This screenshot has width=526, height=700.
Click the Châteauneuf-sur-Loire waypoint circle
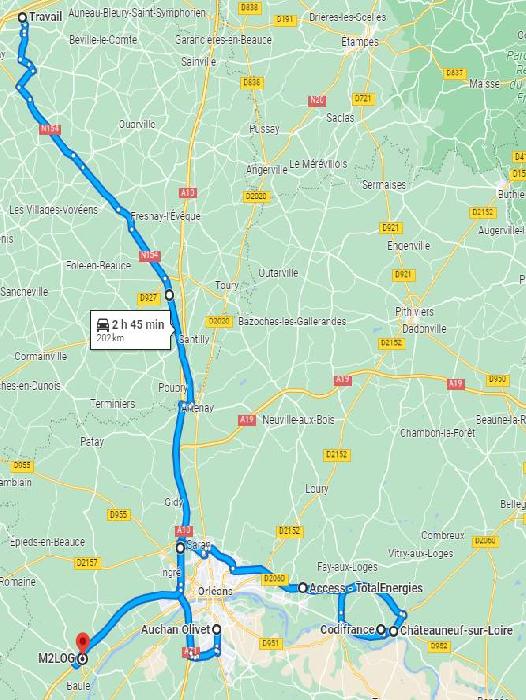[393, 631]
